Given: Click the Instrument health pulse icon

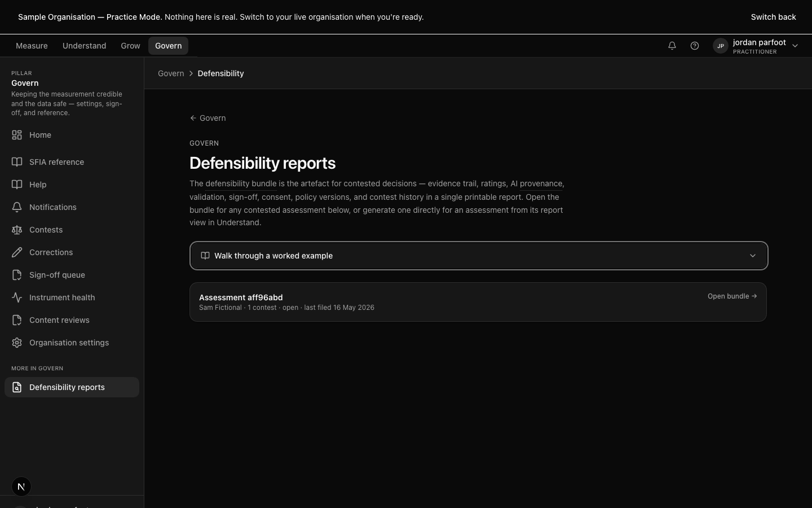Looking at the screenshot, I should 17,297.
